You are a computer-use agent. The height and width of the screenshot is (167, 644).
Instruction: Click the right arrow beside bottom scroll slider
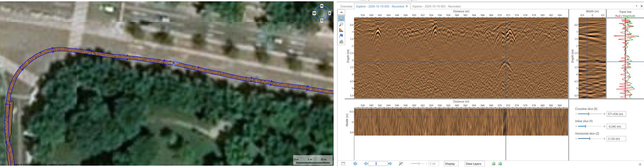click(x=390, y=164)
